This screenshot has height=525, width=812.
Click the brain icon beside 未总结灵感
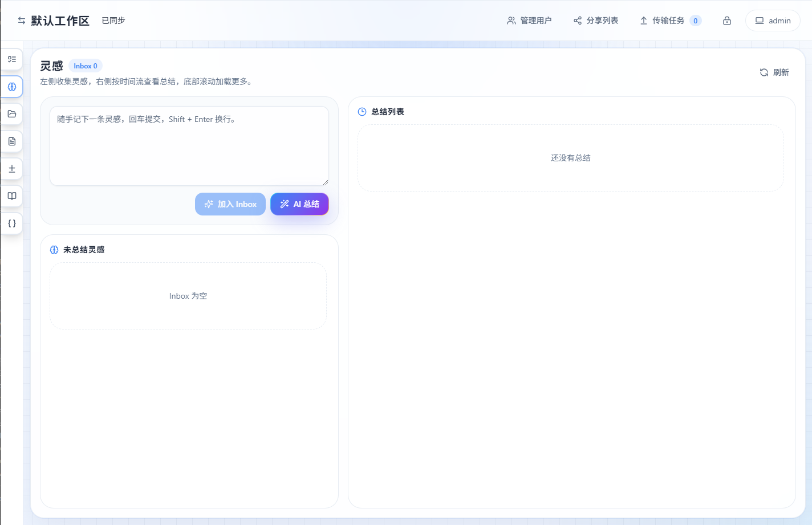(x=54, y=250)
